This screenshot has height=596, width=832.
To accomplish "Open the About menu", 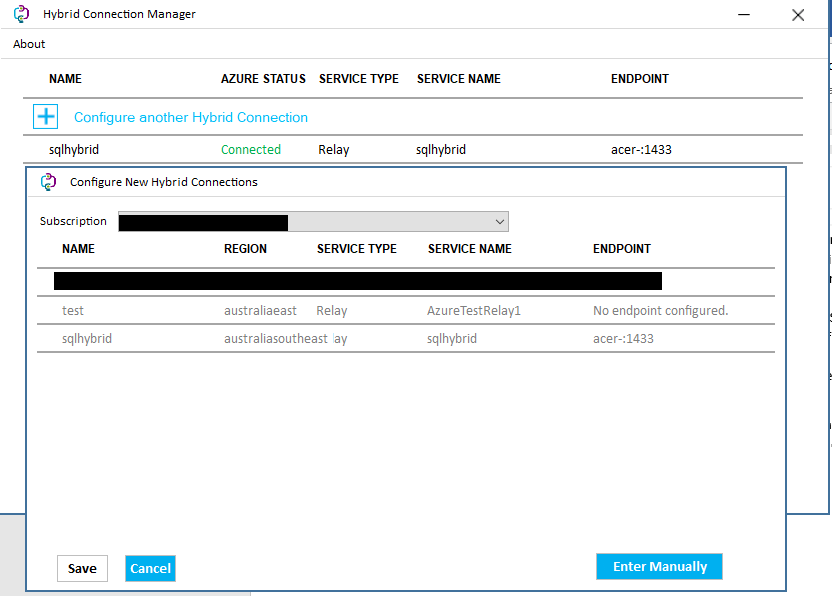I will pyautogui.click(x=29, y=44).
